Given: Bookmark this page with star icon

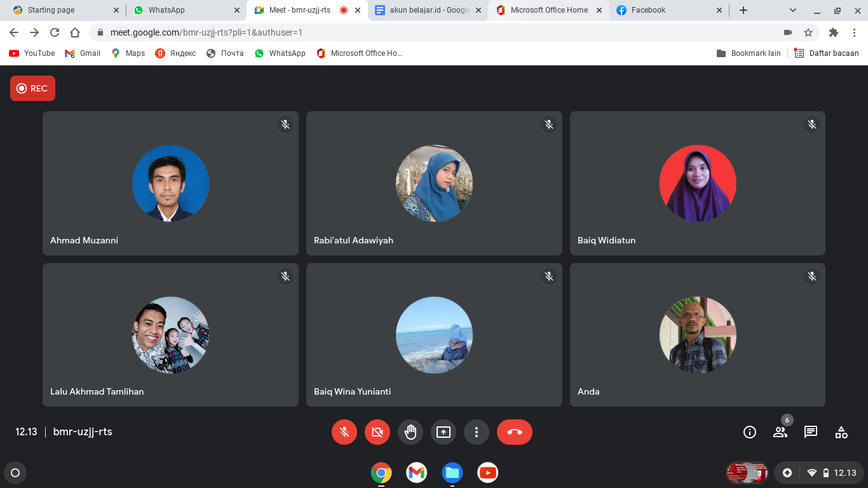Looking at the screenshot, I should [x=808, y=32].
